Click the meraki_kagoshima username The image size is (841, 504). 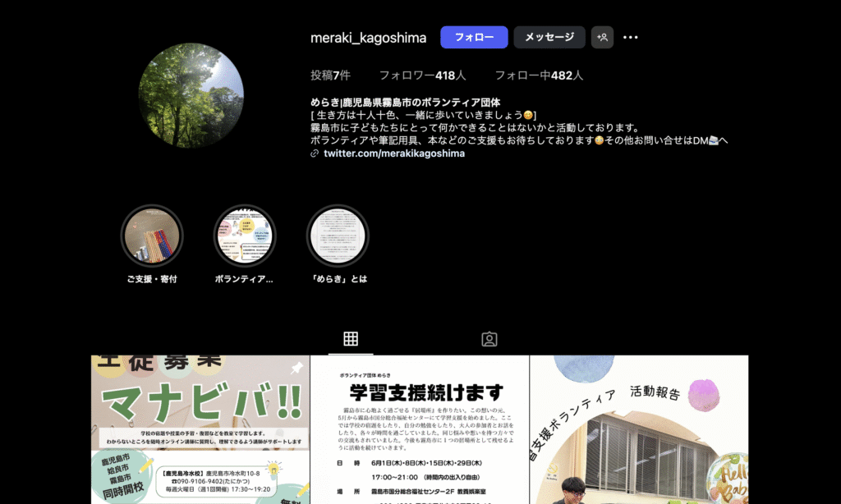tap(367, 37)
